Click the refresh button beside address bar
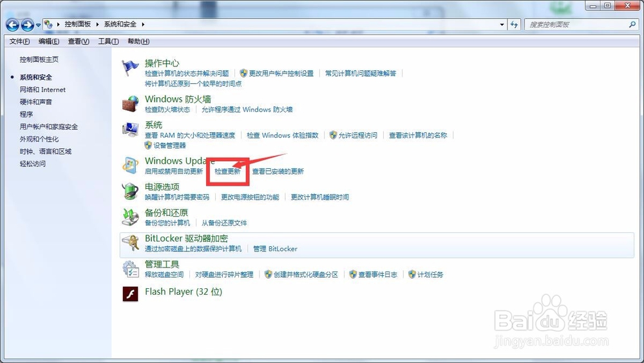Image resolution: width=644 pixels, height=363 pixels. pos(514,25)
